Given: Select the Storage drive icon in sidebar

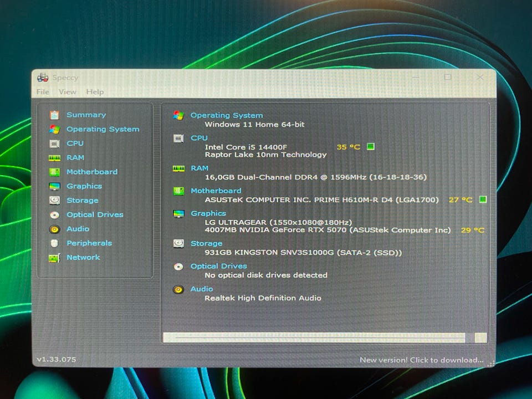Looking at the screenshot, I should (54, 201).
